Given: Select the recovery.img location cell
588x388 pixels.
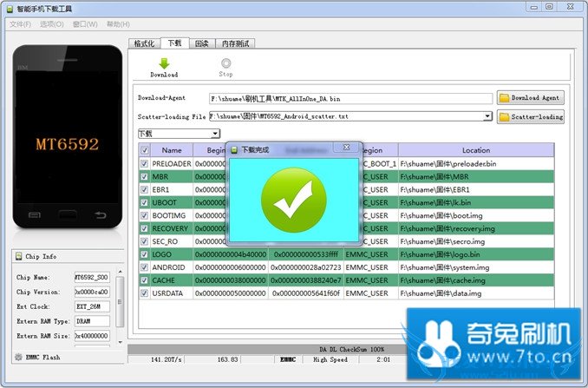Looking at the screenshot, I should click(x=476, y=228).
